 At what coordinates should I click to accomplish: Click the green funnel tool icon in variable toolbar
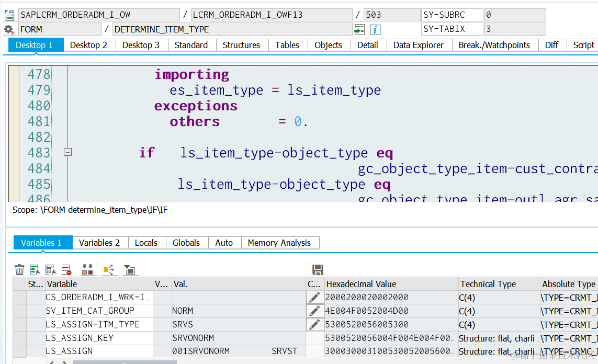pos(129,269)
